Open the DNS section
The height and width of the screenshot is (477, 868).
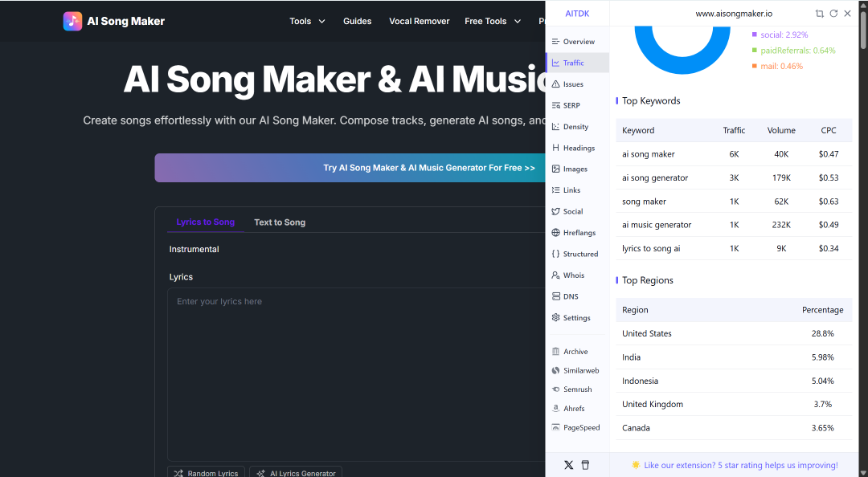coord(577,296)
